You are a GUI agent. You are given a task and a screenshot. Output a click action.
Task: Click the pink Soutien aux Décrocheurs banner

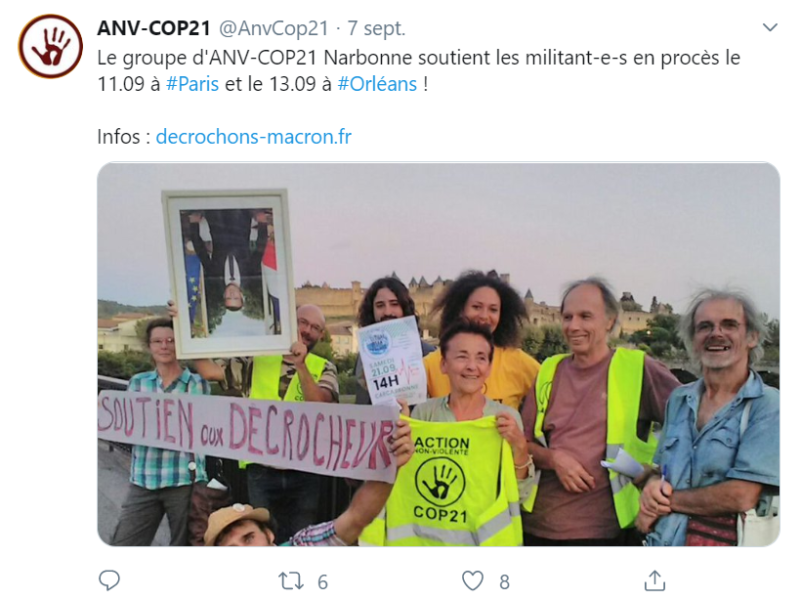tap(246, 433)
